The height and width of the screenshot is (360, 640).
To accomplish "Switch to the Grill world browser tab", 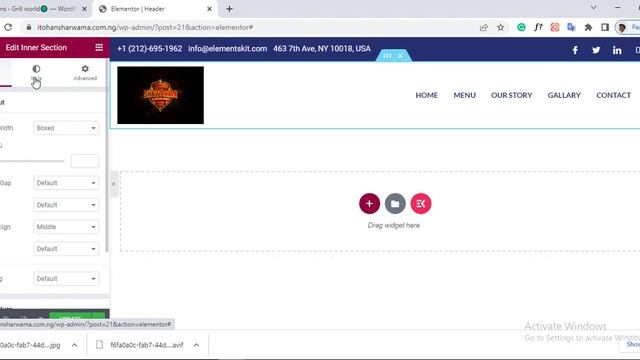I will [x=39, y=9].
